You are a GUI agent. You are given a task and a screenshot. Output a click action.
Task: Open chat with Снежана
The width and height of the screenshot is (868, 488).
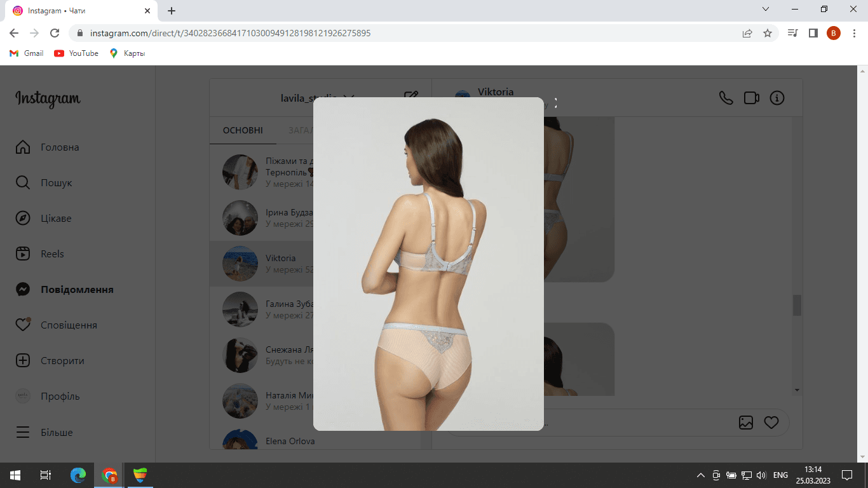click(x=315, y=355)
